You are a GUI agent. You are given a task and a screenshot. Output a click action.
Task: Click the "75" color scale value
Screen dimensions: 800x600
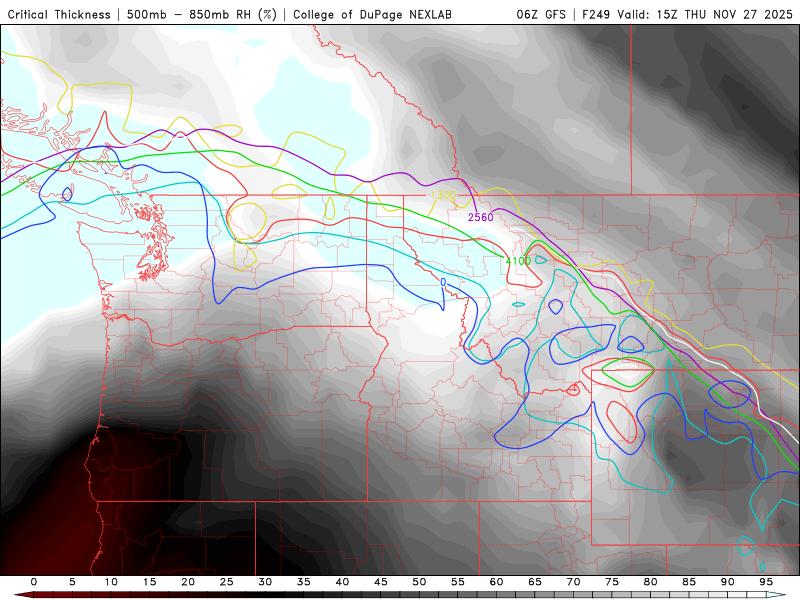(x=612, y=582)
